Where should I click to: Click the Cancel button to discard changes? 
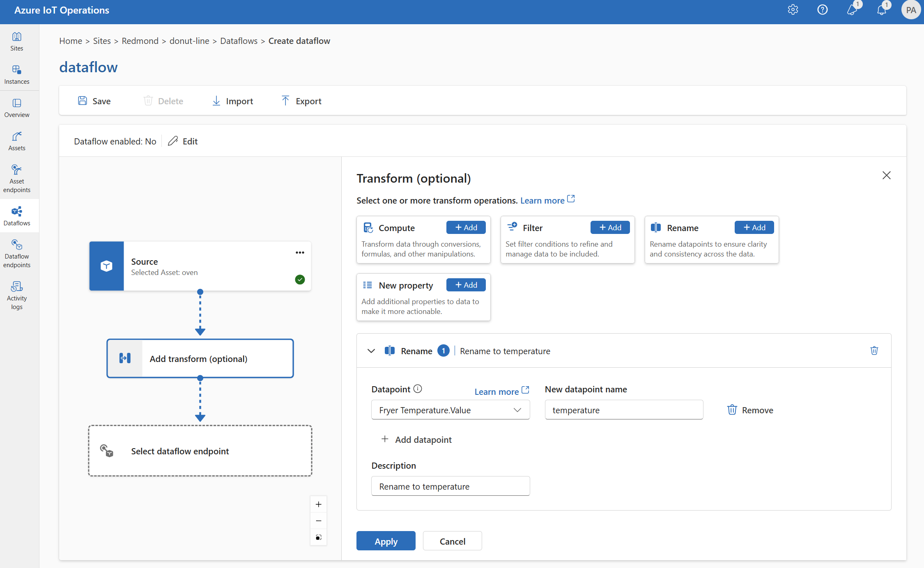452,541
